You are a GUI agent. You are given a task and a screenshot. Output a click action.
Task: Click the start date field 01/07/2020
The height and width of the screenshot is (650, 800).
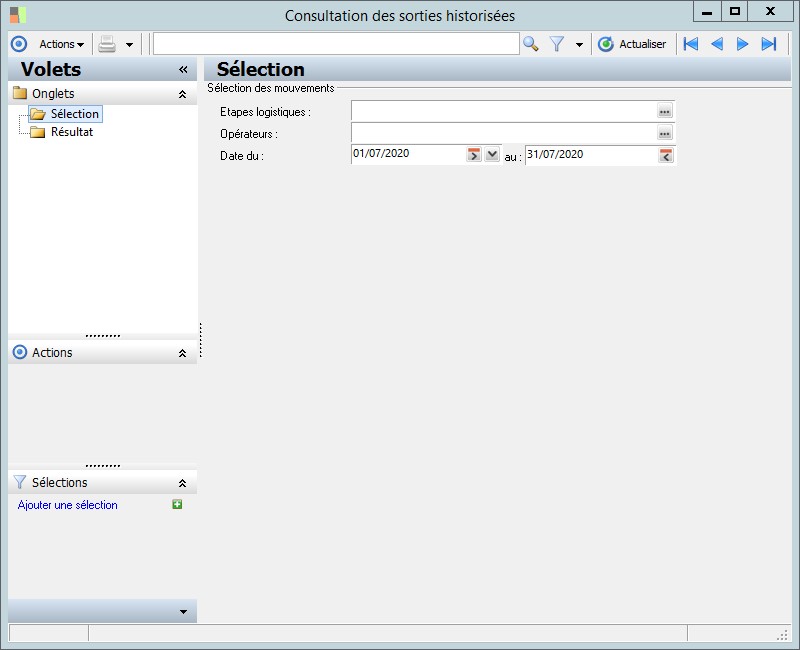pos(408,154)
